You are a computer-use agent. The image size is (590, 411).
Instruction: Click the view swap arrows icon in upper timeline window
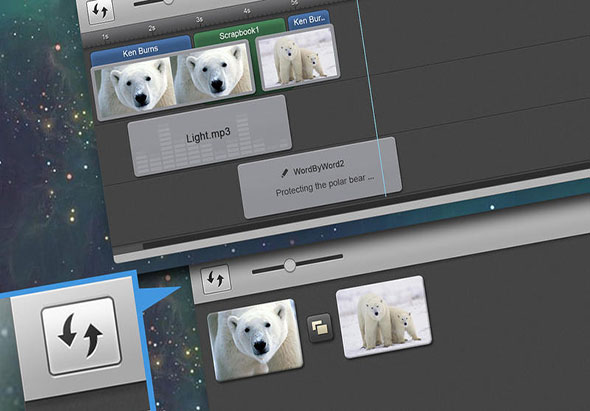click(x=100, y=11)
